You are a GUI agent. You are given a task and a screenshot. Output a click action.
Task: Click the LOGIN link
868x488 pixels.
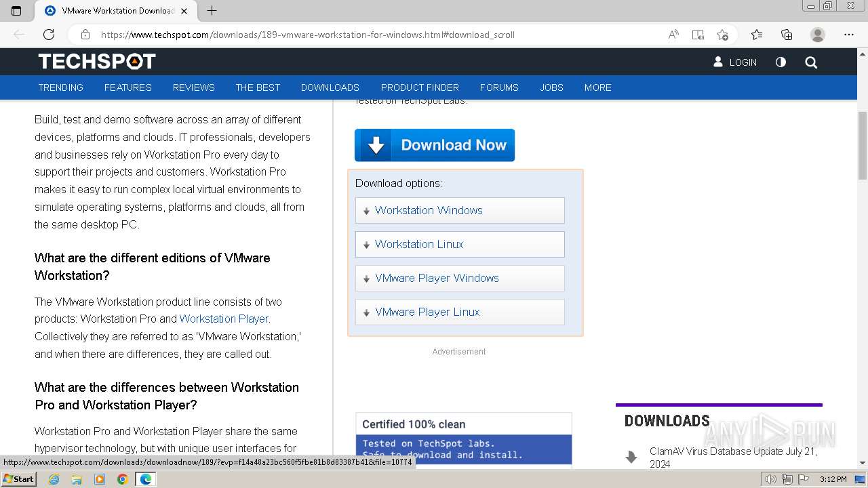pyautogui.click(x=735, y=62)
